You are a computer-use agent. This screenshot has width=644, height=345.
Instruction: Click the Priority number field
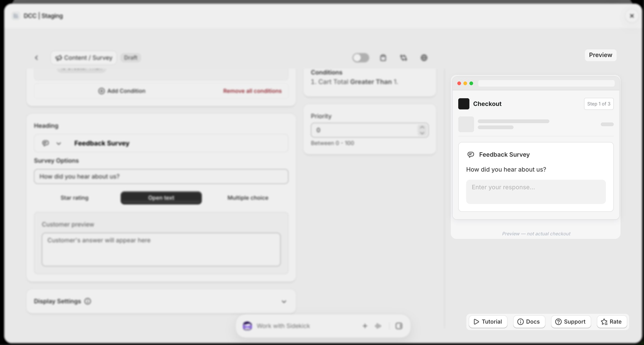point(370,130)
